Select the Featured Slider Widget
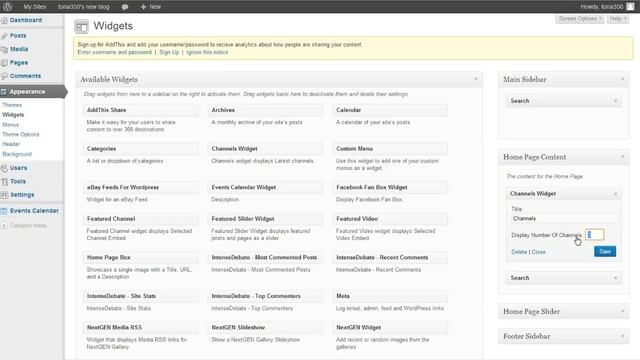640x360 pixels. [265, 219]
